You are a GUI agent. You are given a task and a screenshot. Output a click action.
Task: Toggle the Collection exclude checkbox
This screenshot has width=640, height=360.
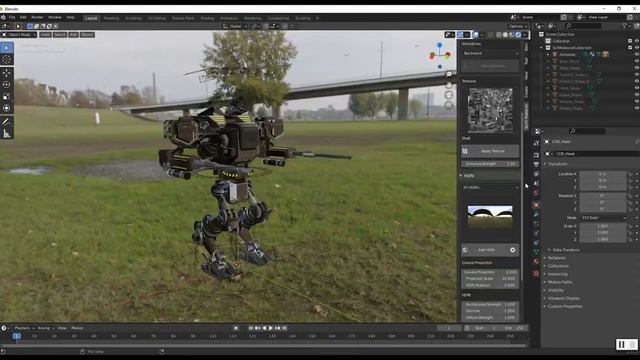(x=630, y=41)
